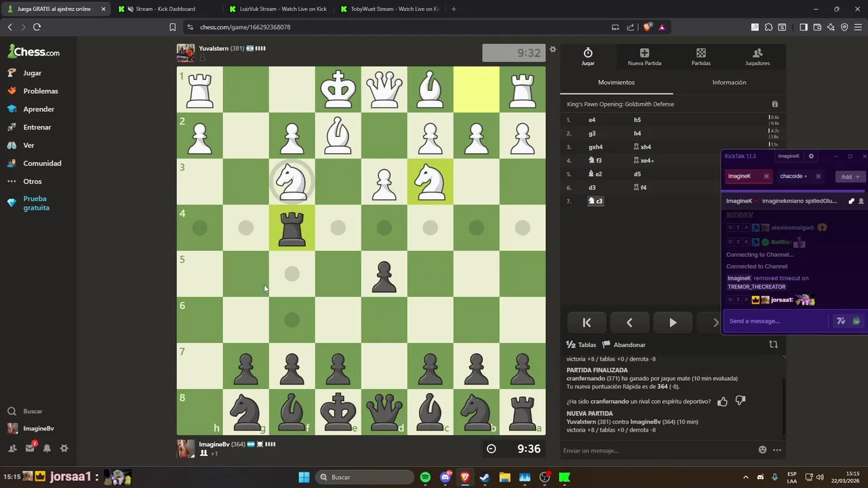Image resolution: width=868 pixels, height=488 pixels.
Task: Open Brave Rewards triangle icon
Action: pos(662,27)
